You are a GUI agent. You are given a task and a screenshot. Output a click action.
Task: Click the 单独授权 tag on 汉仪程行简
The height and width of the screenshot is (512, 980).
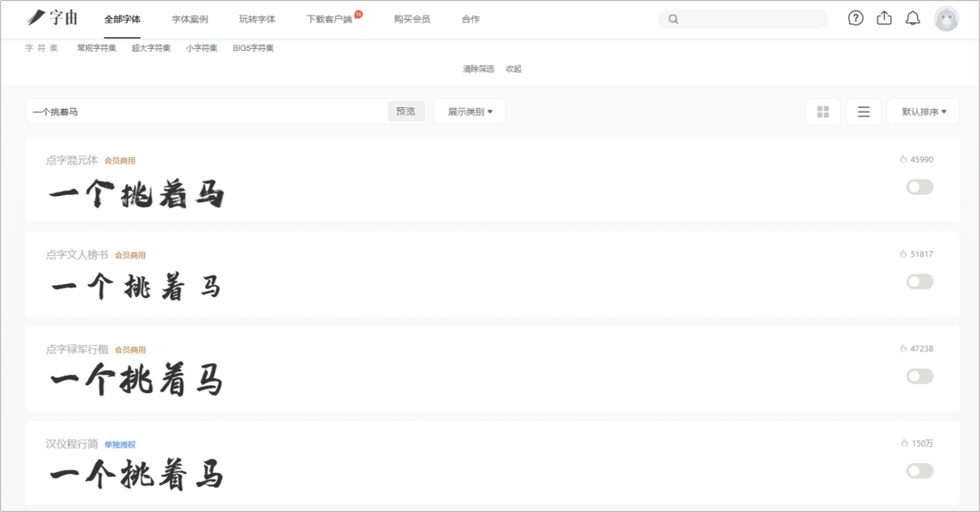tap(120, 445)
